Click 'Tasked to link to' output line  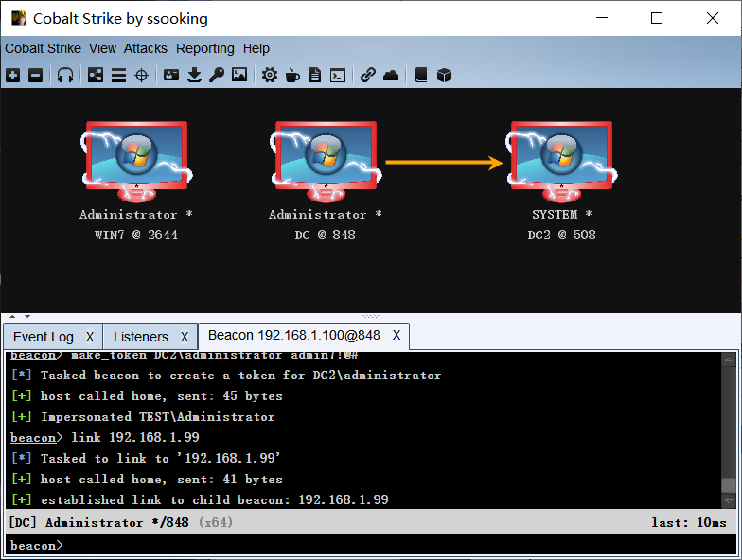[146, 458]
